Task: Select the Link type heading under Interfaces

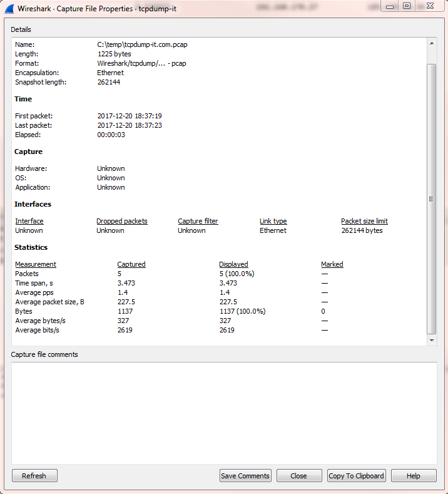Action: click(273, 221)
